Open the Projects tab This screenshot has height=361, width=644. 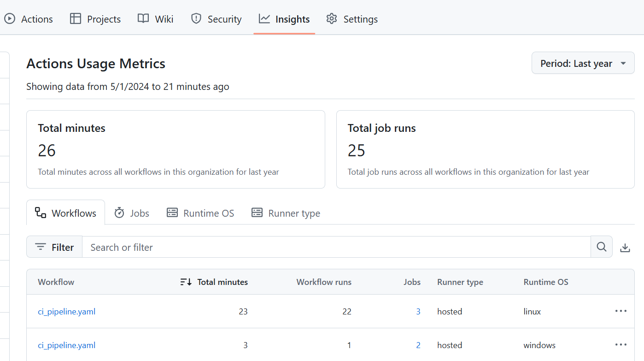click(x=95, y=19)
